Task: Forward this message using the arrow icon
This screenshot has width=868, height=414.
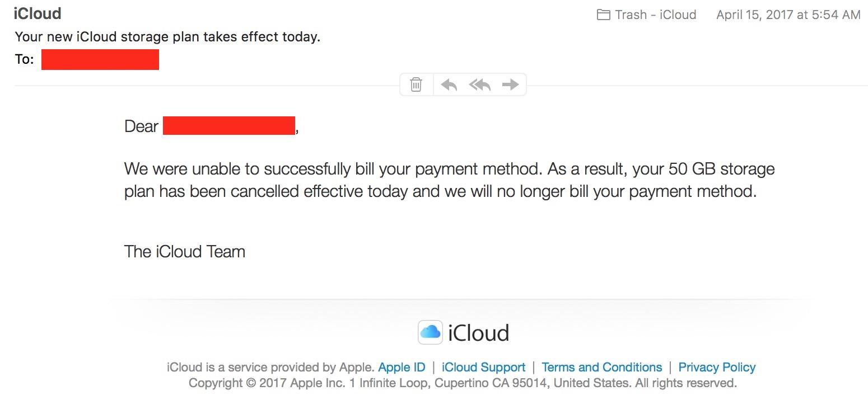Action: (510, 84)
